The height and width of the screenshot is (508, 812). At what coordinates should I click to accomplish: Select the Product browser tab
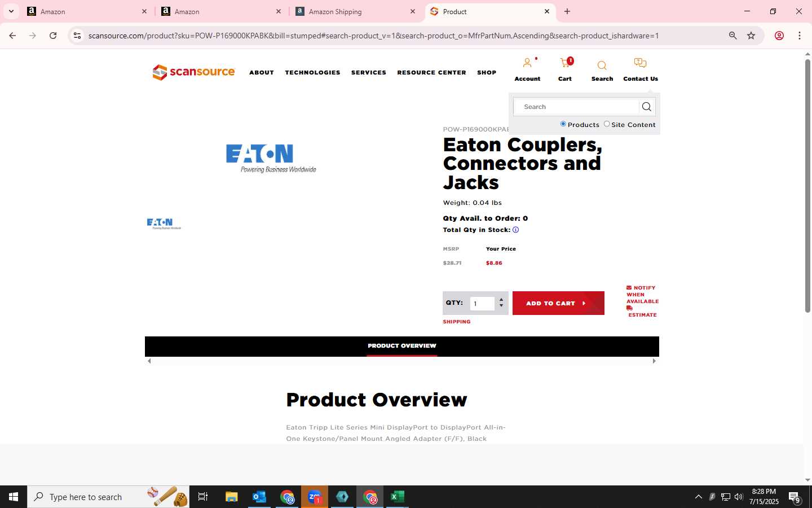pos(490,11)
